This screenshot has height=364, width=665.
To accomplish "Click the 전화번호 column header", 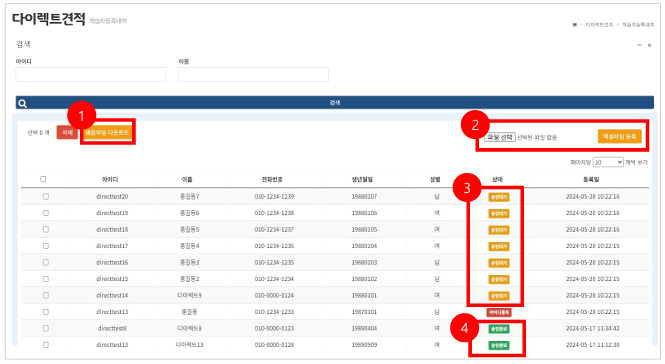I will tap(272, 179).
